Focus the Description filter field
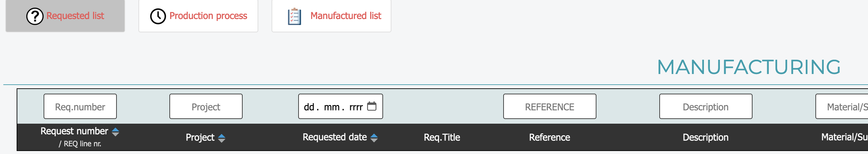Viewport: 868px width, 154px height. tap(705, 107)
